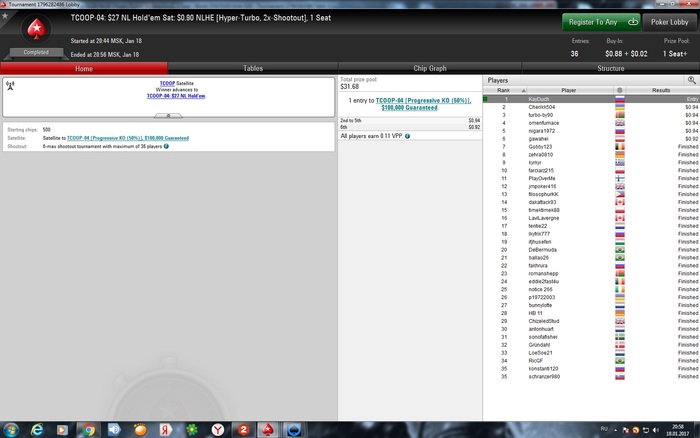The image size is (700, 438).
Task: Select player Cherikk504 in the list
Action: [591, 107]
